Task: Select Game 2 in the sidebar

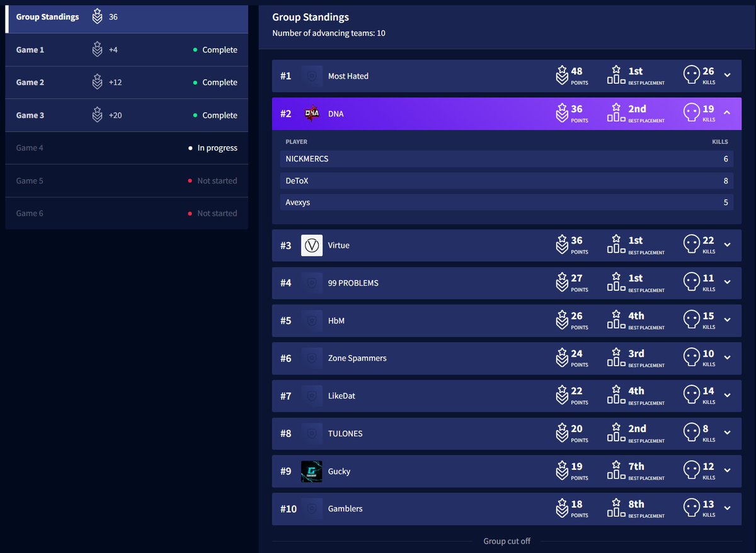Action: (x=127, y=83)
